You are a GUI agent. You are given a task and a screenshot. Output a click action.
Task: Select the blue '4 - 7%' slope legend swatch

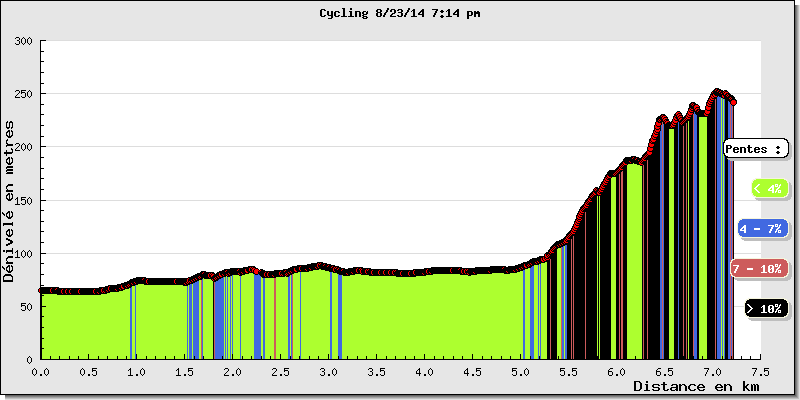click(x=762, y=229)
